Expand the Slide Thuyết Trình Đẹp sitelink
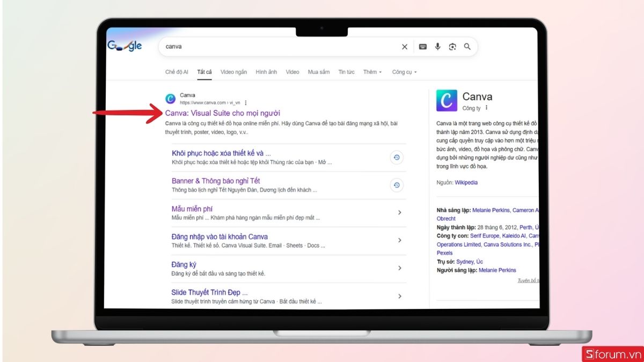 tap(400, 295)
